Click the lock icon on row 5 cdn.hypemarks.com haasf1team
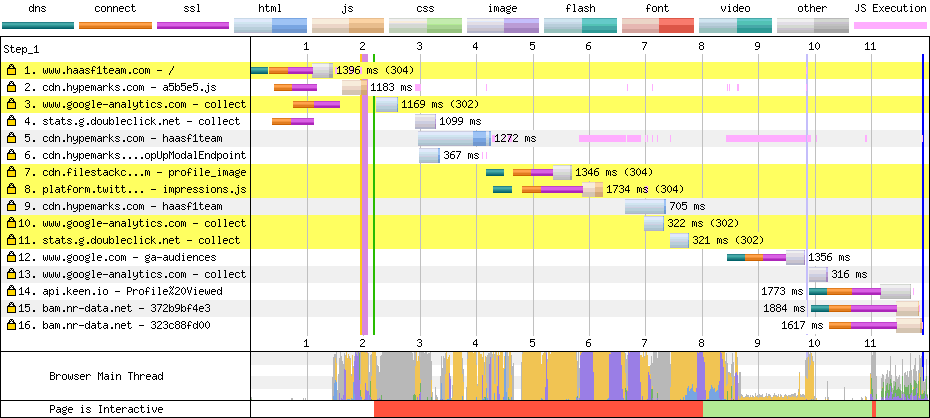930x418 pixels. pos(11,138)
